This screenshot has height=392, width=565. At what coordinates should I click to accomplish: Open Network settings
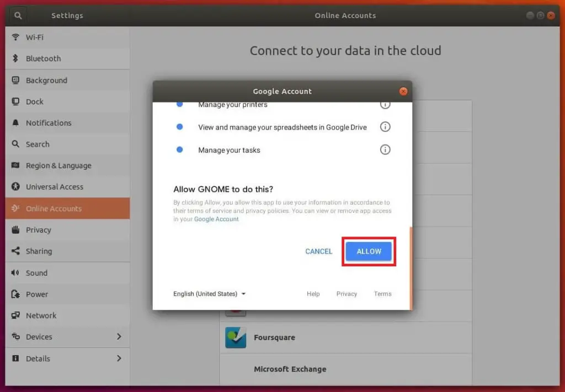(x=67, y=315)
